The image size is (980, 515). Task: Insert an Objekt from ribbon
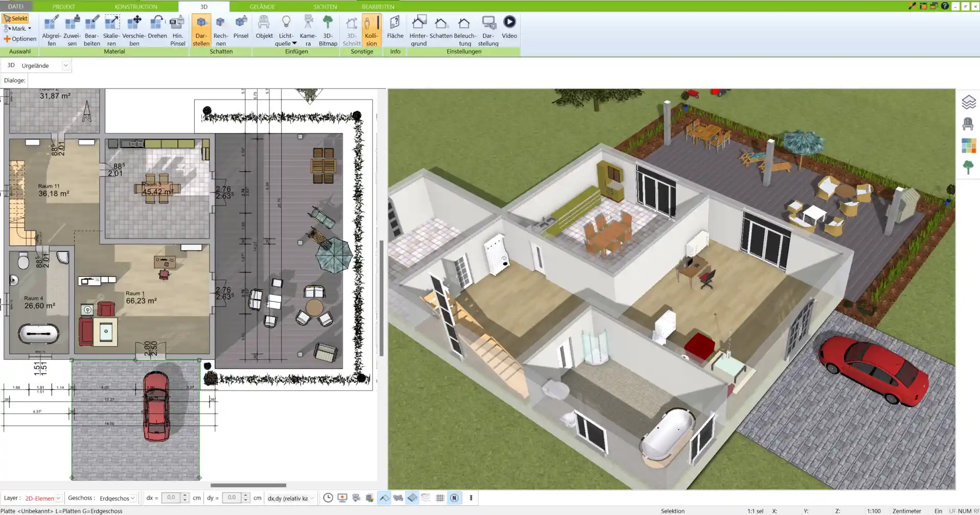(x=264, y=27)
